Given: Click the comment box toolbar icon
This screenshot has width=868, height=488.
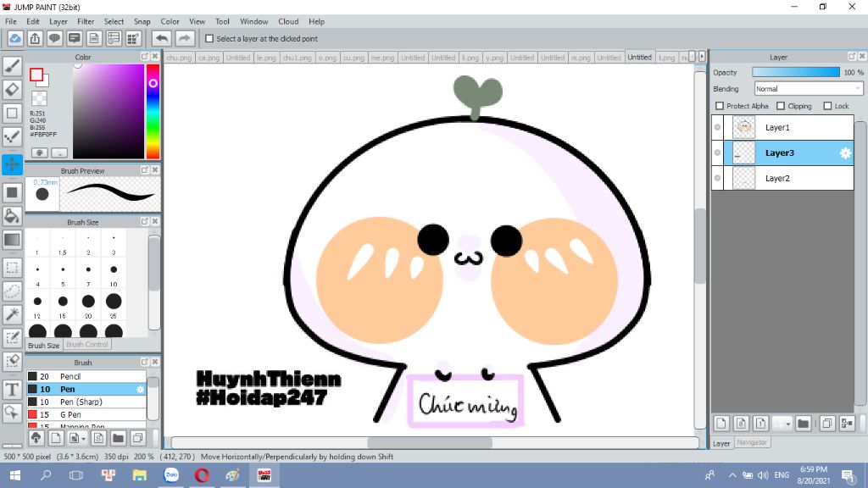Looking at the screenshot, I should pyautogui.click(x=75, y=39).
